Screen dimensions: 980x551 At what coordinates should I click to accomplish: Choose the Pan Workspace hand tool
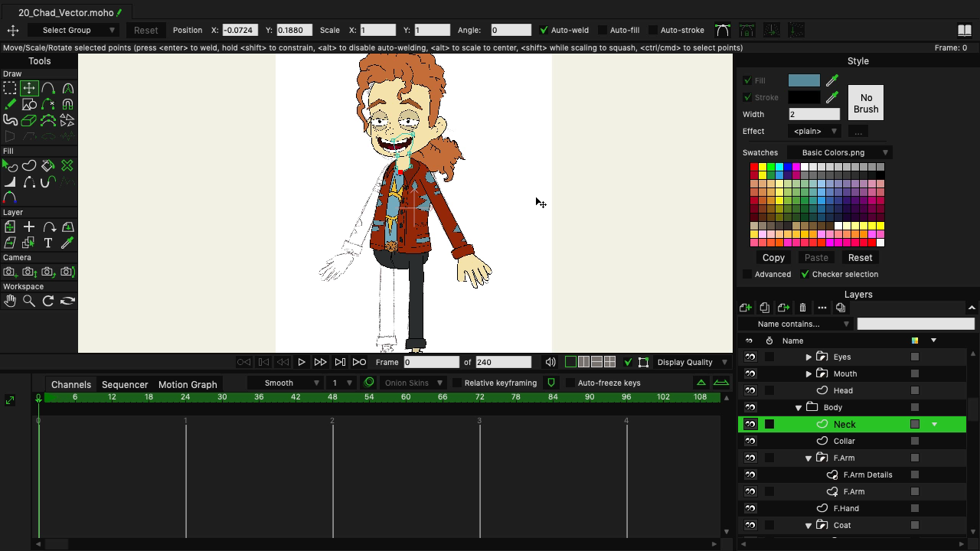10,301
